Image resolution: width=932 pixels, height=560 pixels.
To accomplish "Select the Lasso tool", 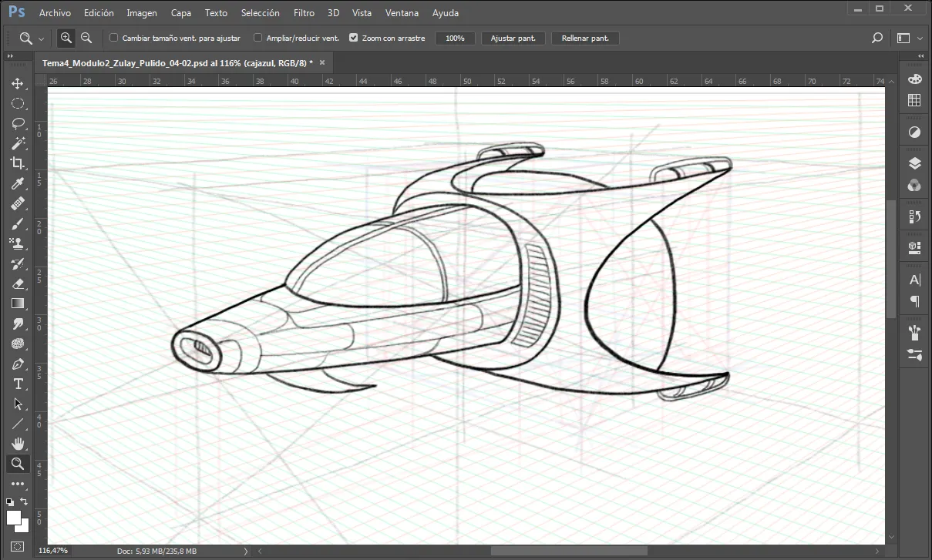I will (x=17, y=123).
